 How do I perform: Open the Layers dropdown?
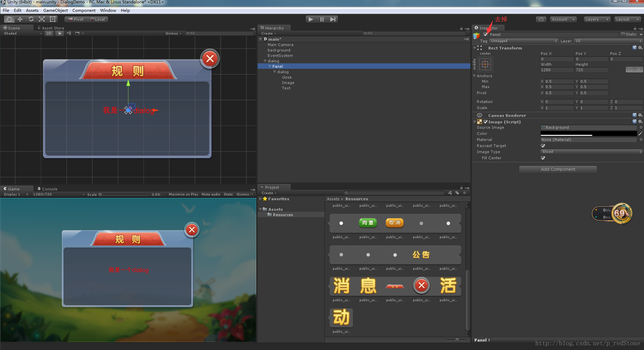[597, 19]
